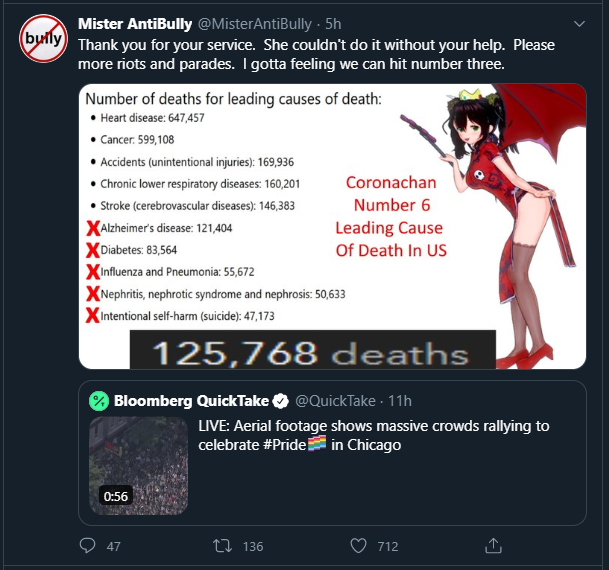Like the tweet with heart icon
This screenshot has width=609, height=570.
click(x=358, y=546)
